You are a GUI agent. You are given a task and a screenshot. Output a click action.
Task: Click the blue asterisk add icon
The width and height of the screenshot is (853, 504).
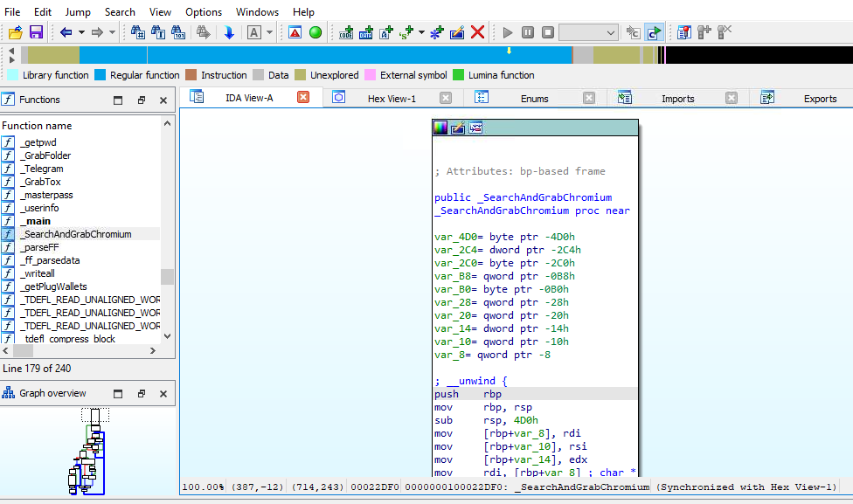coord(437,32)
